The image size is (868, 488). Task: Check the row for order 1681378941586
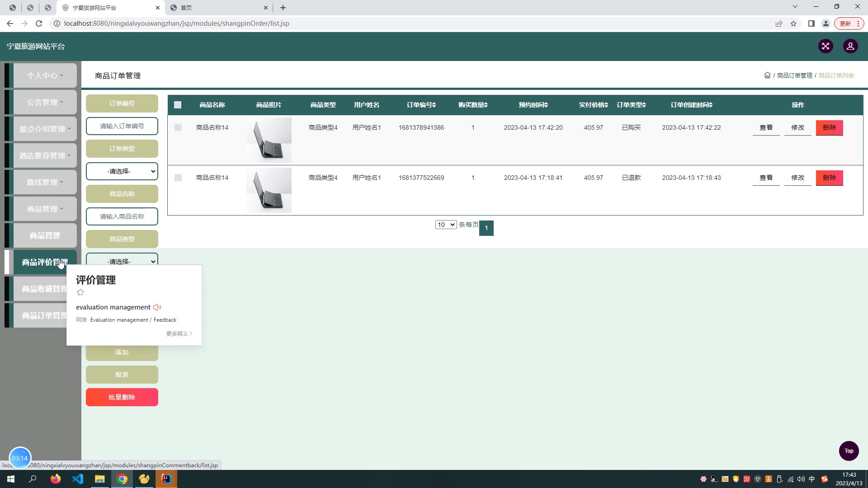pyautogui.click(x=178, y=127)
